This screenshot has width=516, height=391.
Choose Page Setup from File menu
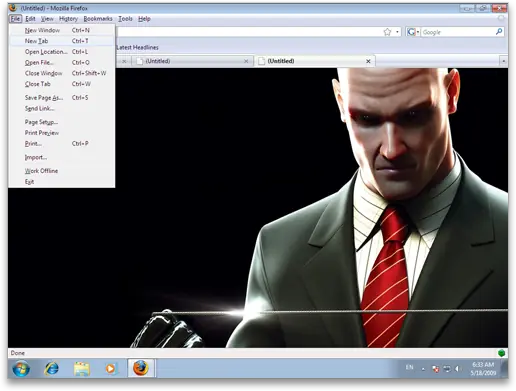click(x=62, y=122)
